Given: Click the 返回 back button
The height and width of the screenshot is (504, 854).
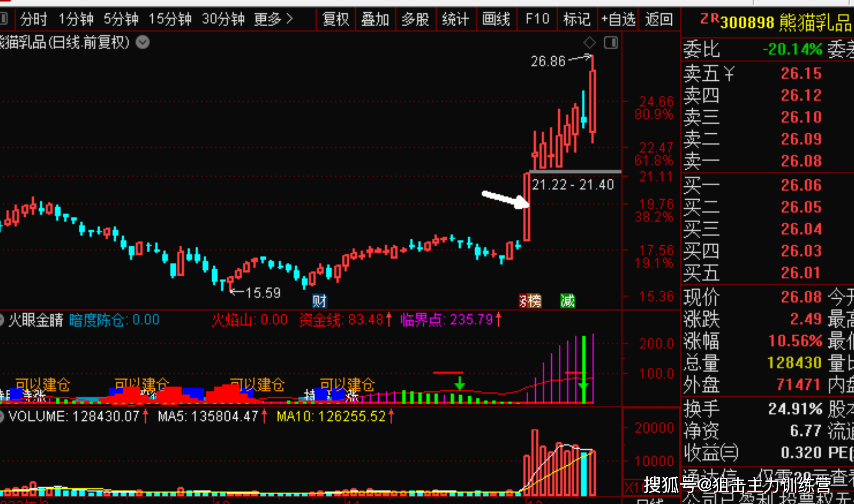Looking at the screenshot, I should click(x=659, y=19).
